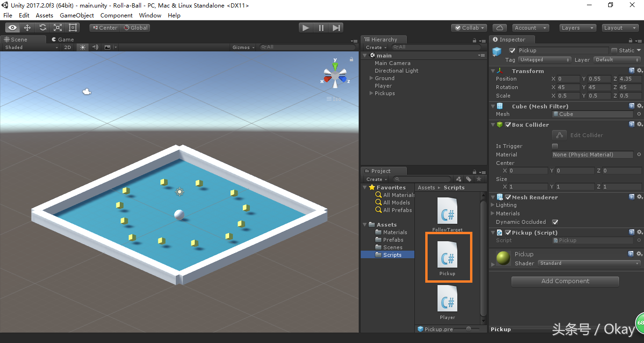Open the Assets menu

[x=44, y=15]
